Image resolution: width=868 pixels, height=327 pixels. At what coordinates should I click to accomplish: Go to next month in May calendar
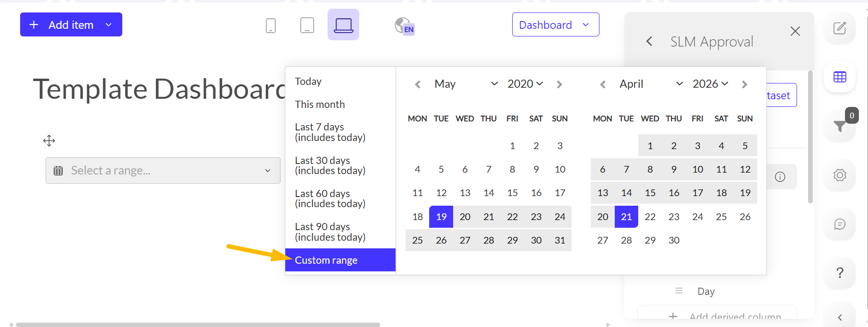559,84
